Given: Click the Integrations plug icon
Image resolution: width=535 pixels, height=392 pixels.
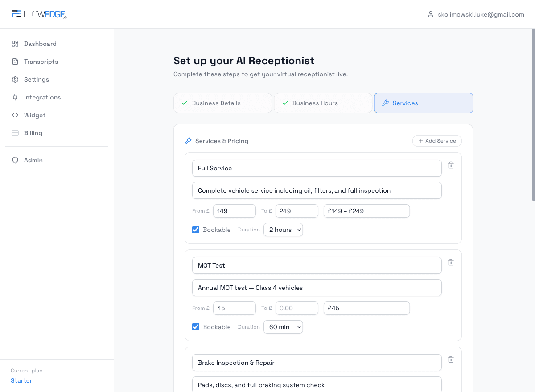Looking at the screenshot, I should point(15,97).
